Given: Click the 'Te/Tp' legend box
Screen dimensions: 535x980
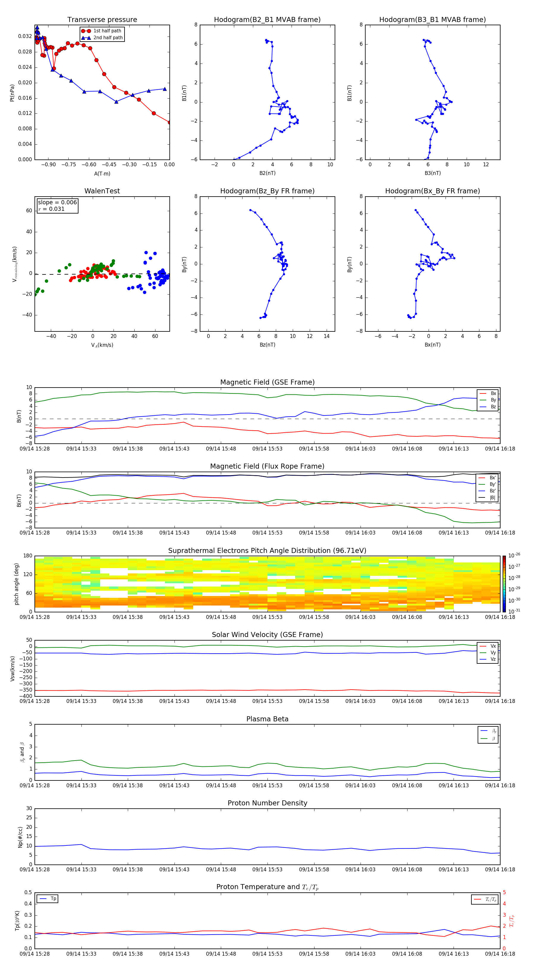Looking at the screenshot, I should tap(485, 899).
